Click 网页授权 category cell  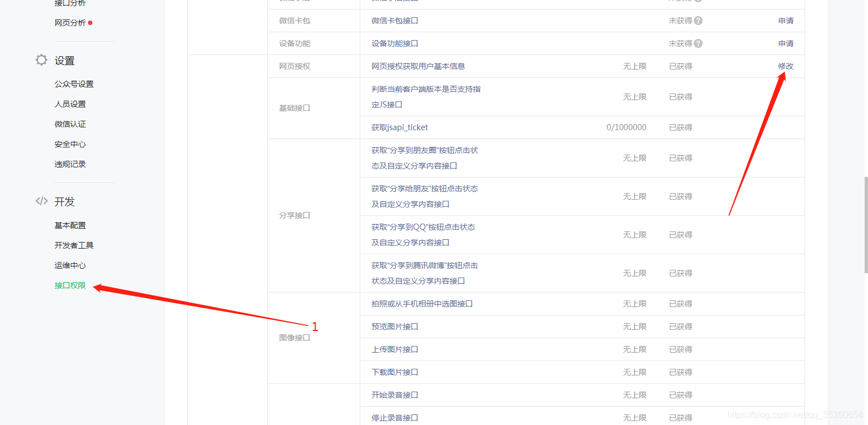[x=295, y=66]
